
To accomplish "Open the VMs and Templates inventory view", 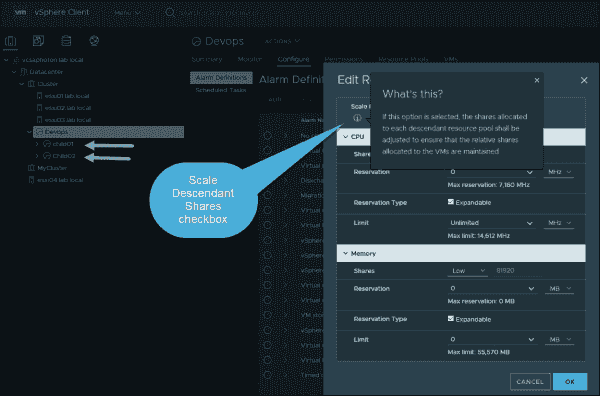I will [x=38, y=41].
